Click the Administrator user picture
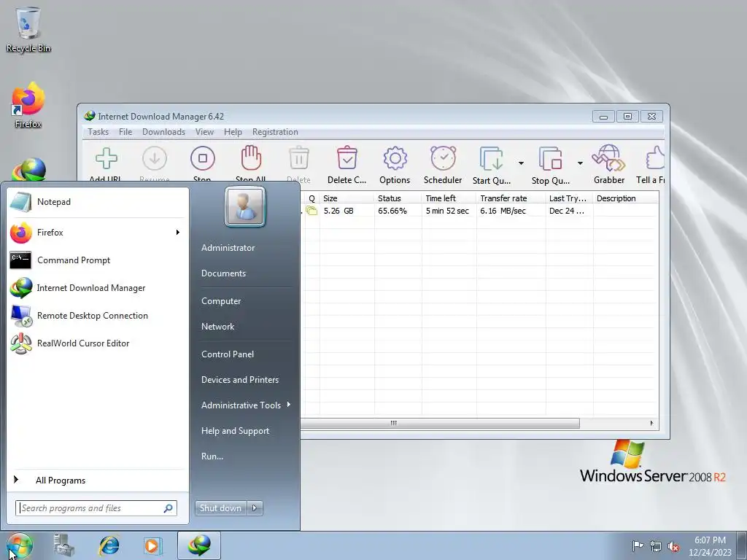Screen dimensions: 747x560 tap(245, 206)
